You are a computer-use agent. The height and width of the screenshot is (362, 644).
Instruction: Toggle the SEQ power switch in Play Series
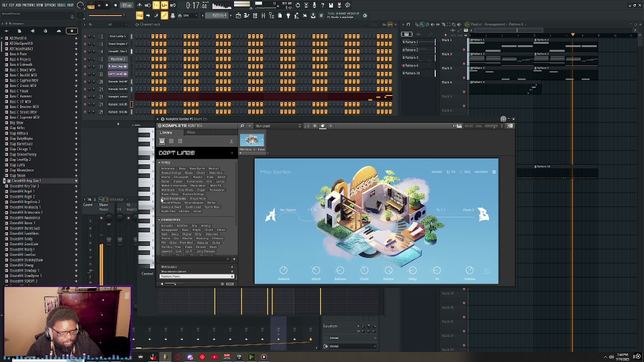(x=462, y=172)
